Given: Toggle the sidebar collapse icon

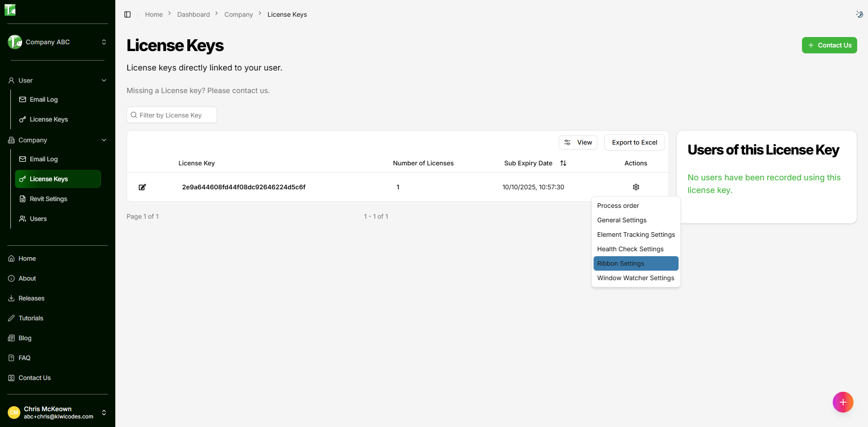Looking at the screenshot, I should pyautogui.click(x=127, y=14).
